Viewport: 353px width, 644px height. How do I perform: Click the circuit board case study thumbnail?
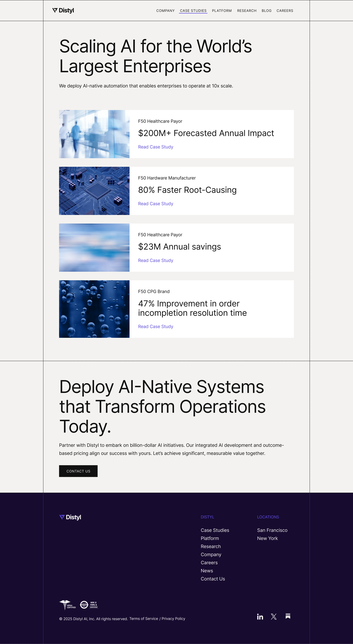click(x=94, y=191)
